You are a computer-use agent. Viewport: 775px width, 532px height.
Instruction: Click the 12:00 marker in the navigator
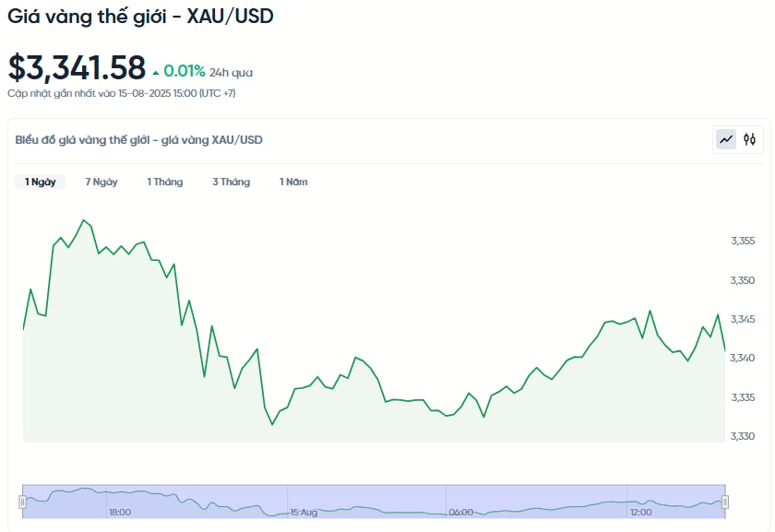[640, 513]
